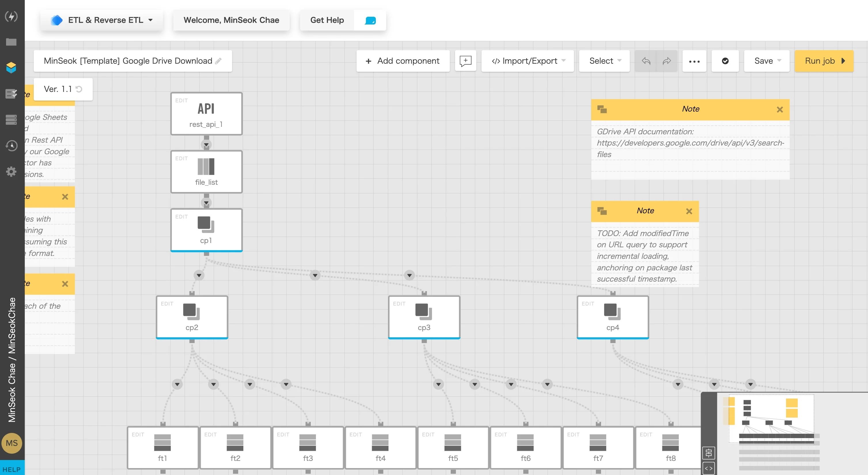Select the ft8 filter component
The image size is (868, 475).
coord(668,448)
